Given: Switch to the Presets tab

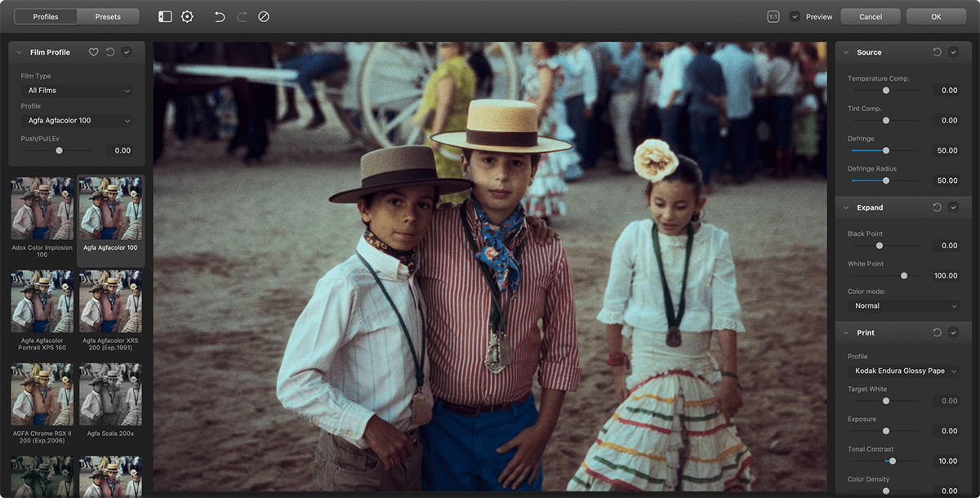Looking at the screenshot, I should pyautogui.click(x=108, y=16).
